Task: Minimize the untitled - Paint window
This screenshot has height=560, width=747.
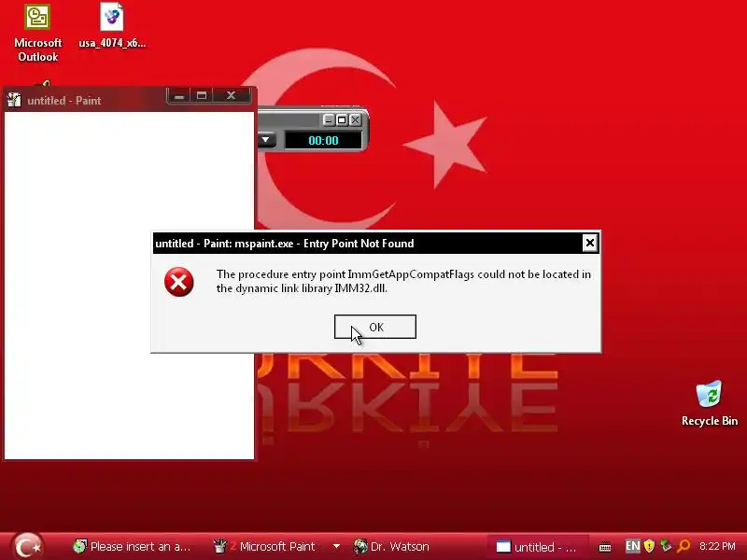Action: point(179,96)
